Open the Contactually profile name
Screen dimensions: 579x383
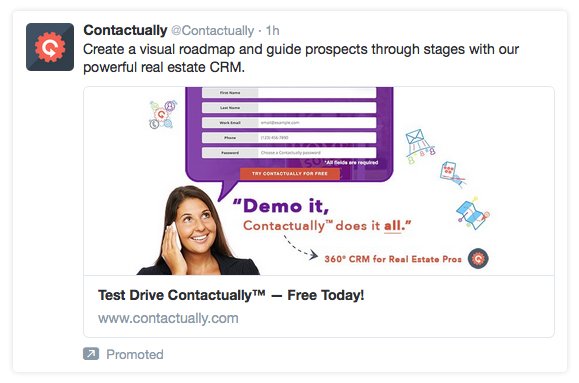point(125,30)
